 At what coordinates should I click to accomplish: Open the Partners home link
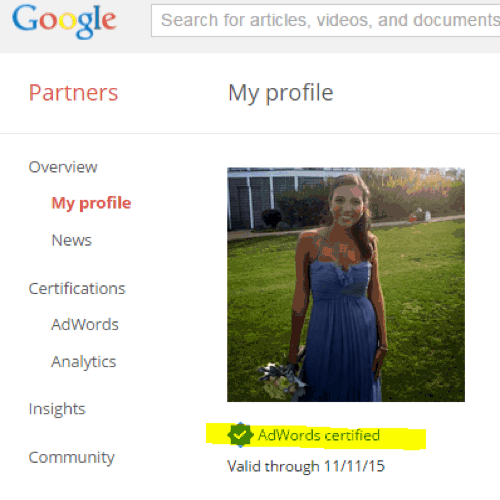[x=73, y=93]
